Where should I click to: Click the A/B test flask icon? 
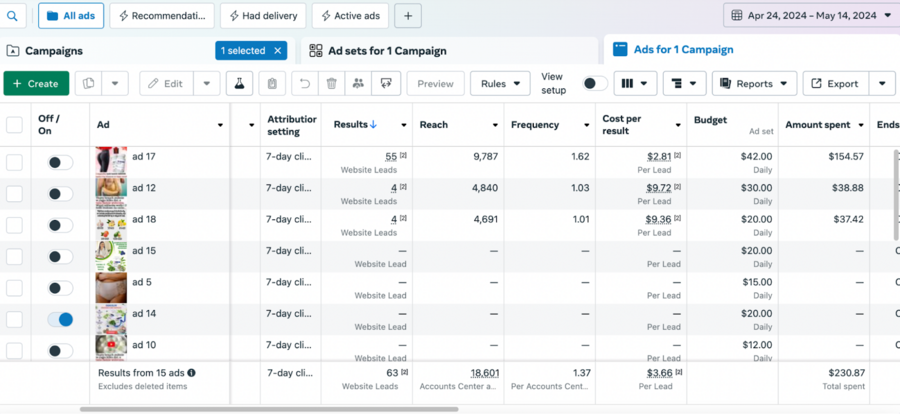[x=240, y=84]
